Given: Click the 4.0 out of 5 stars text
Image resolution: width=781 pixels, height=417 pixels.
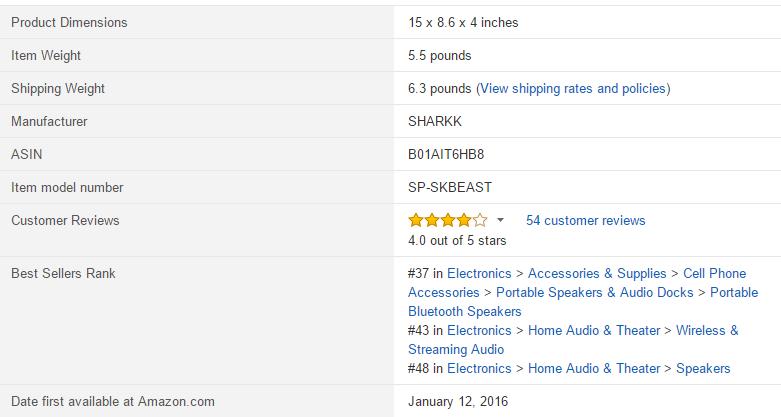Looking at the screenshot, I should pos(457,240).
